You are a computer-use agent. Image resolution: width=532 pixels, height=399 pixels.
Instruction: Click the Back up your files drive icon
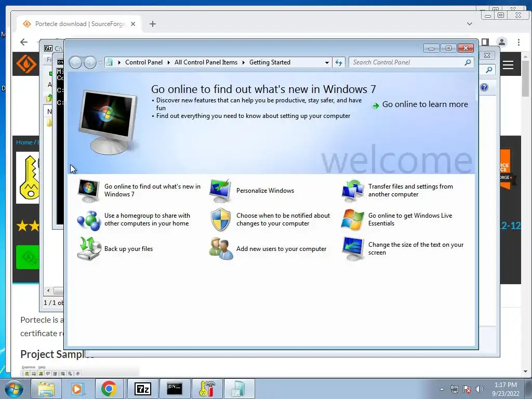[89, 249]
